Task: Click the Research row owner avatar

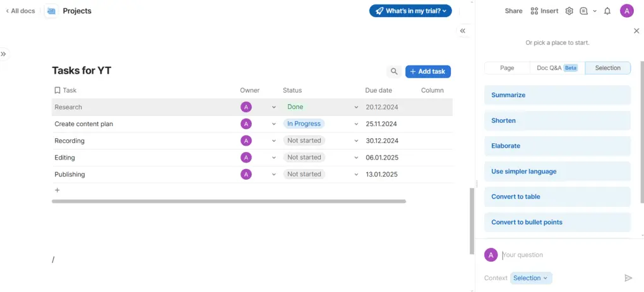Action: (246, 107)
